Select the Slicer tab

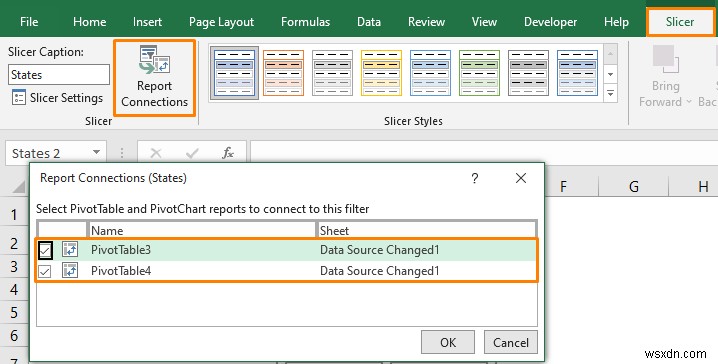680,22
